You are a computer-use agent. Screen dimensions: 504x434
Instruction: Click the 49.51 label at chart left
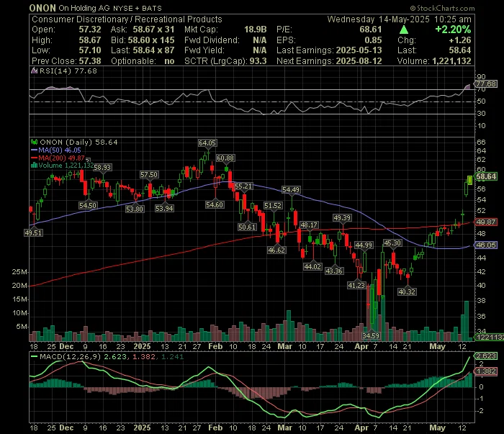pos(33,233)
